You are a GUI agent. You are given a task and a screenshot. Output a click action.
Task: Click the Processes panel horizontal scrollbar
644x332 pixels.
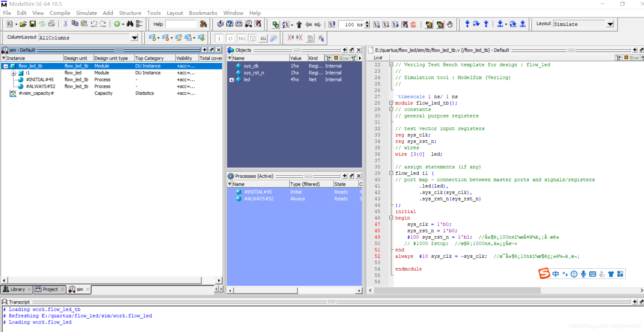[x=265, y=290]
